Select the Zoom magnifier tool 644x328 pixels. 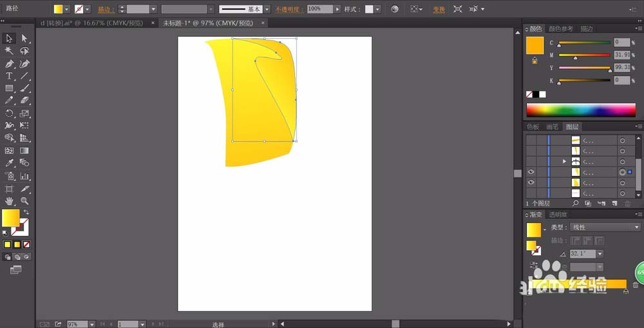[24, 201]
